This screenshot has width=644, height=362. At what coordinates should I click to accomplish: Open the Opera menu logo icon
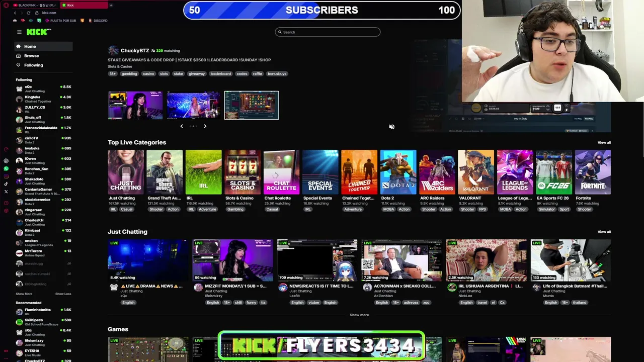[x=6, y=5]
